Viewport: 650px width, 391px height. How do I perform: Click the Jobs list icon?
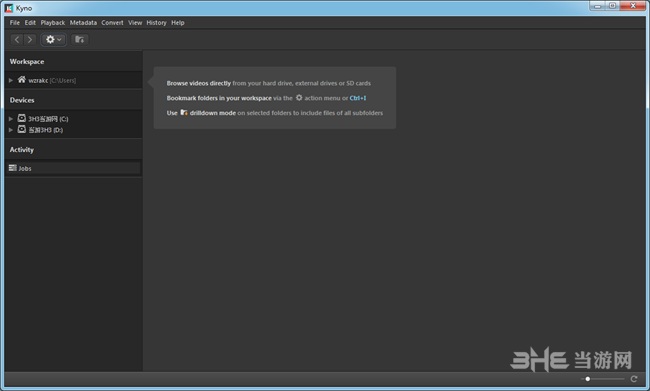12,168
